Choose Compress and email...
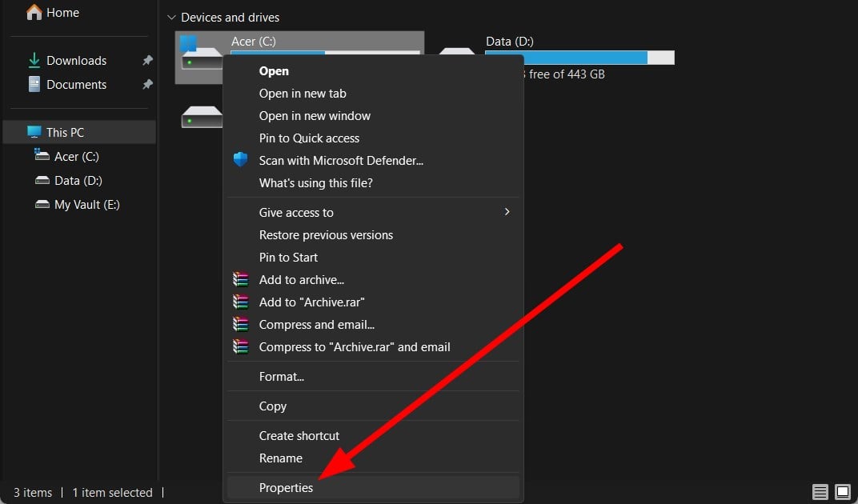Viewport: 858px width, 504px height. 373,325
